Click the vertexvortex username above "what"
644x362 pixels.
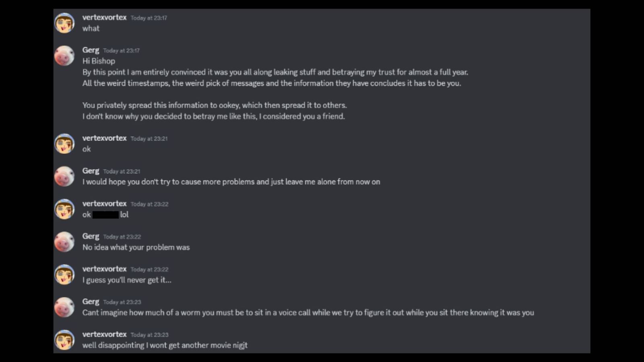point(105,18)
